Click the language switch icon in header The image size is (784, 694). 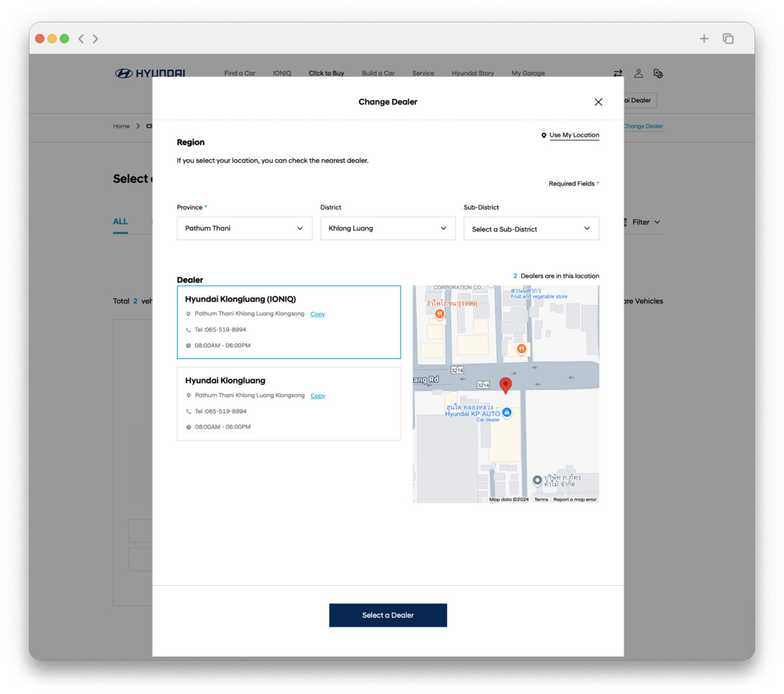pos(658,74)
